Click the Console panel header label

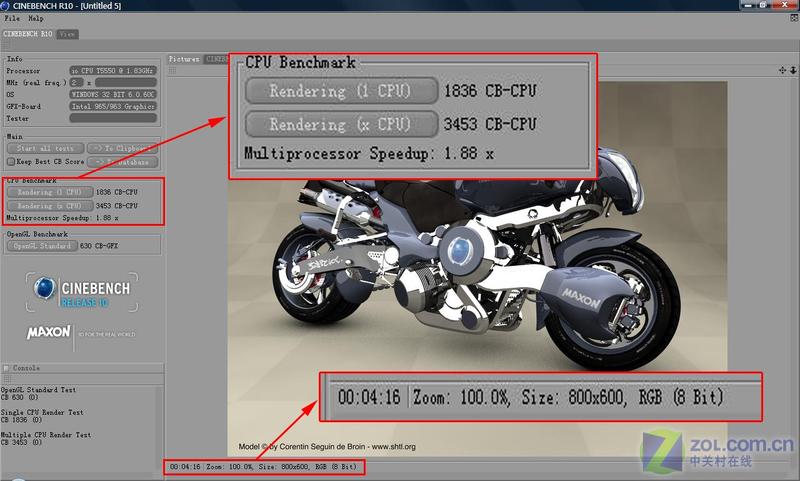click(x=26, y=368)
